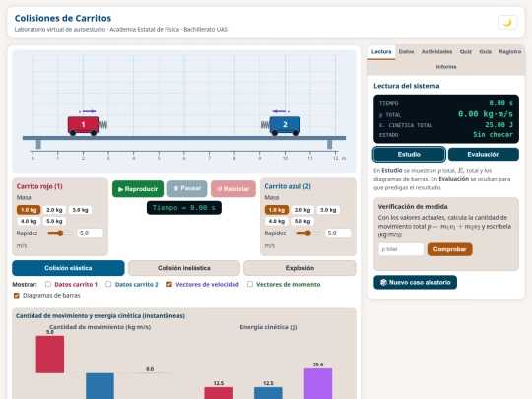Viewport: 532px width, 399px height.
Task: Select 2.0 kg mass for blue cart
Action: pyautogui.click(x=302, y=210)
